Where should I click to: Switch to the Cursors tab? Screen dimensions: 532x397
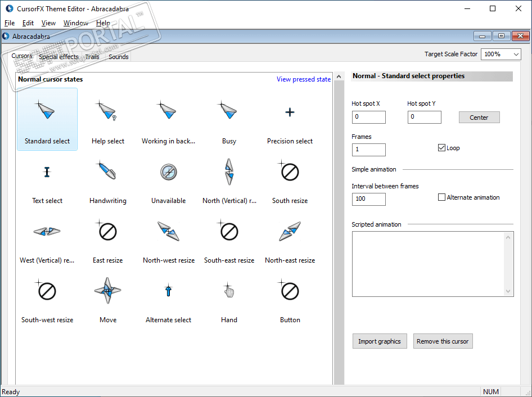coord(22,56)
